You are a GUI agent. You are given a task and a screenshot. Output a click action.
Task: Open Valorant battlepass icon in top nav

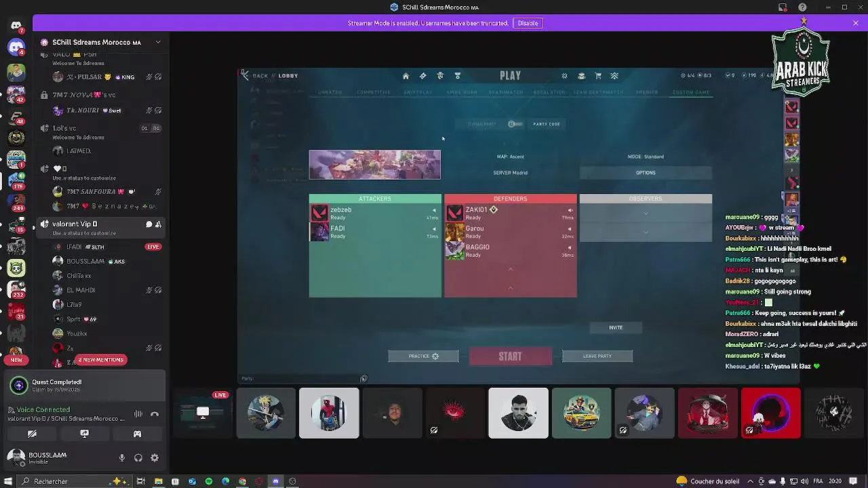pyautogui.click(x=422, y=76)
